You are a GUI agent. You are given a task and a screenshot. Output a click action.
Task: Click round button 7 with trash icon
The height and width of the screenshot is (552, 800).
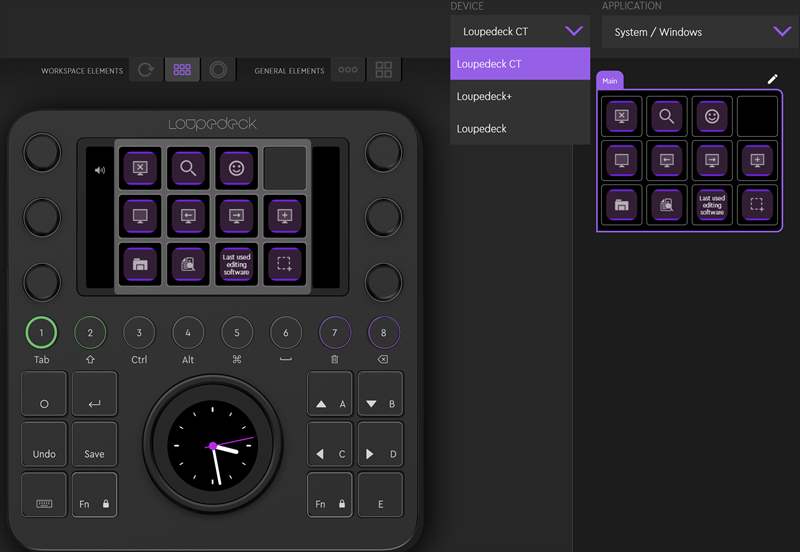(335, 333)
